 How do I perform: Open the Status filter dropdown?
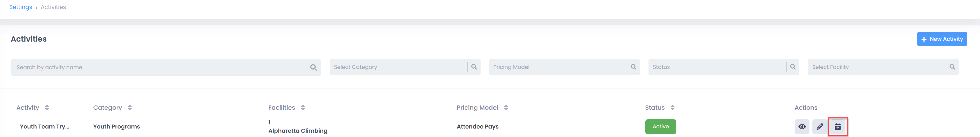(717, 67)
